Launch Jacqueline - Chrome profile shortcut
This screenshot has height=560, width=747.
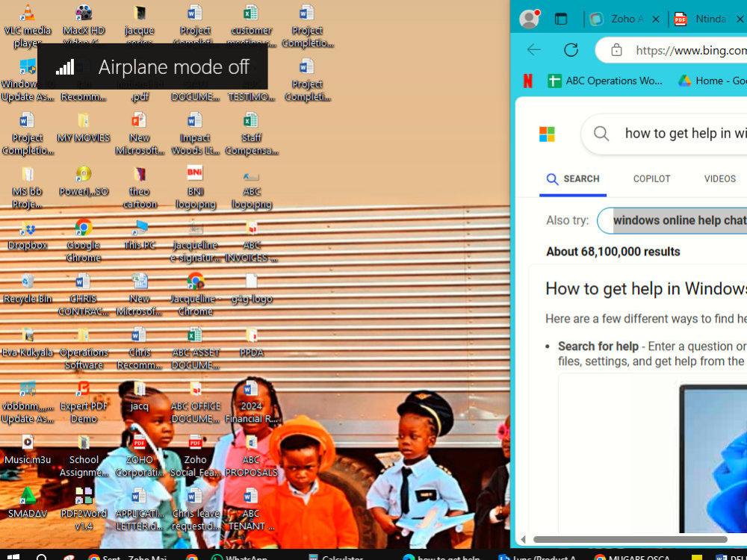[x=195, y=295]
